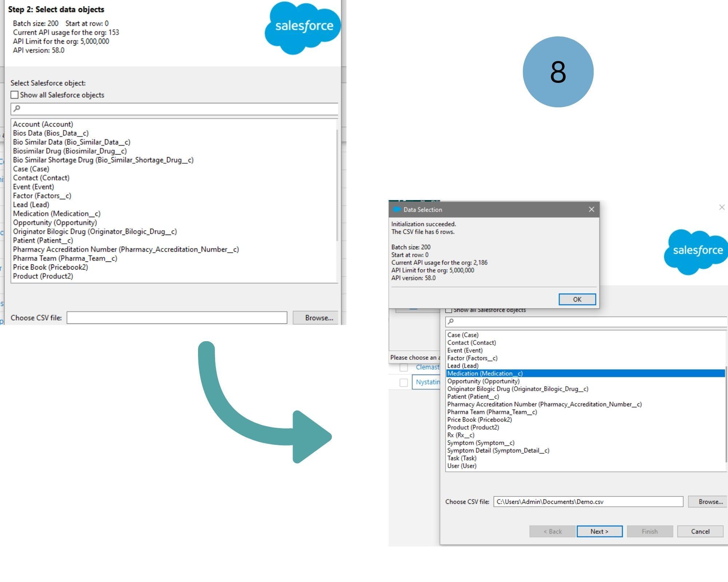The width and height of the screenshot is (728, 582).
Task: Select Opportunity (Opportunity) in the left list
Action: click(x=55, y=222)
